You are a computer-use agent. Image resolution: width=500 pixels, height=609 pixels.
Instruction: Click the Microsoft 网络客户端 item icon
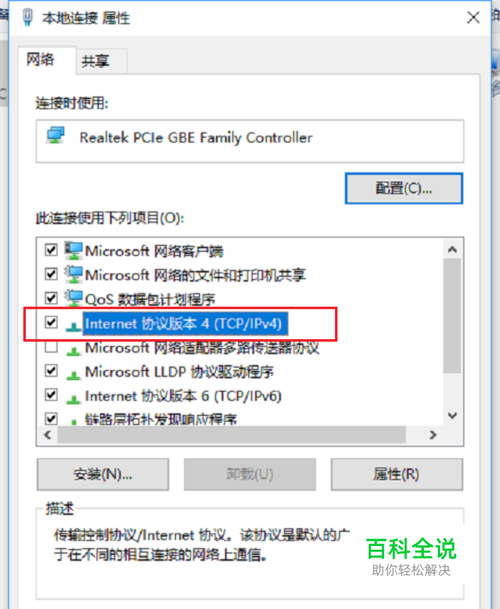[x=73, y=251]
